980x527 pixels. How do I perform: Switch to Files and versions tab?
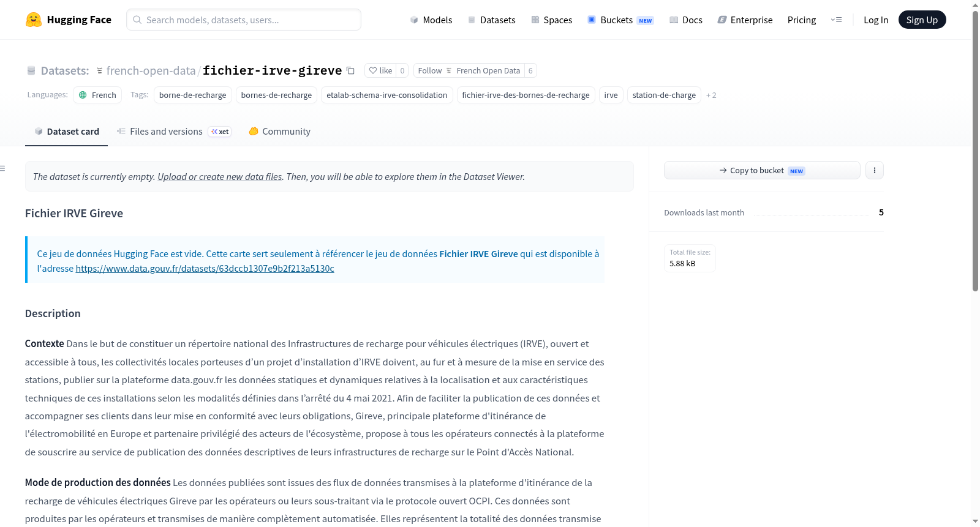point(174,132)
